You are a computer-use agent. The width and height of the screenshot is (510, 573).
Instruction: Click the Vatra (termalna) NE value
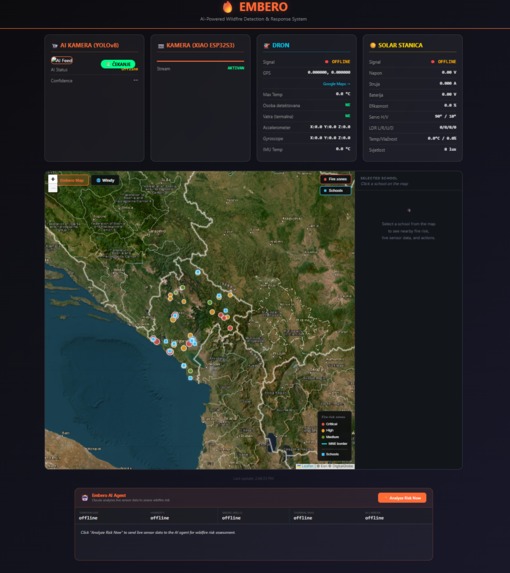348,116
